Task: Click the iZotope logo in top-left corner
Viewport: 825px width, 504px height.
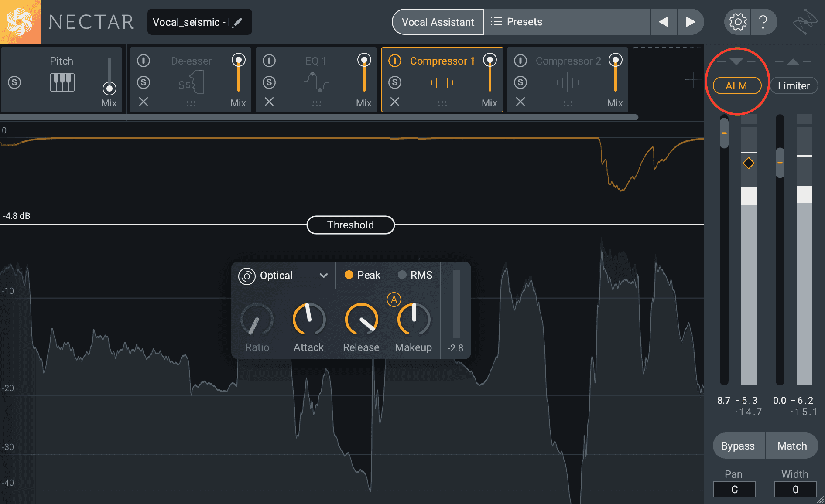Action: click(20, 22)
